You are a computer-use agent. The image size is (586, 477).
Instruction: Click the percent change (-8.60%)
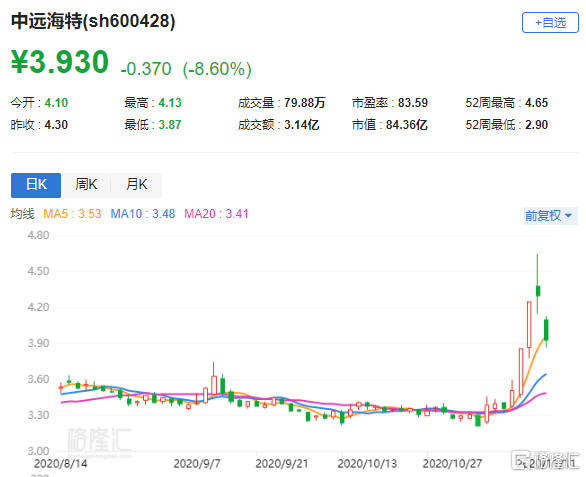pyautogui.click(x=217, y=69)
